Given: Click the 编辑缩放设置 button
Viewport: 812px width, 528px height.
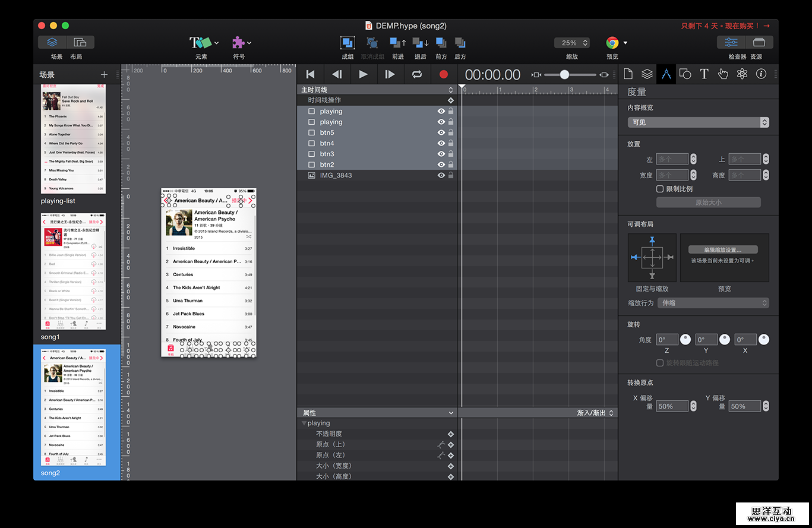Looking at the screenshot, I should (723, 249).
